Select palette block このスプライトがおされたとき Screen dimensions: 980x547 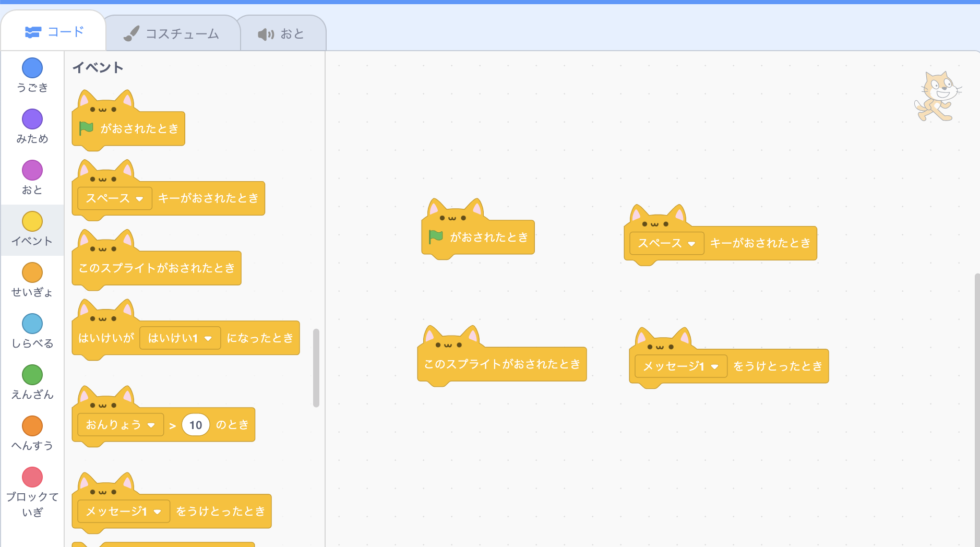click(x=157, y=268)
